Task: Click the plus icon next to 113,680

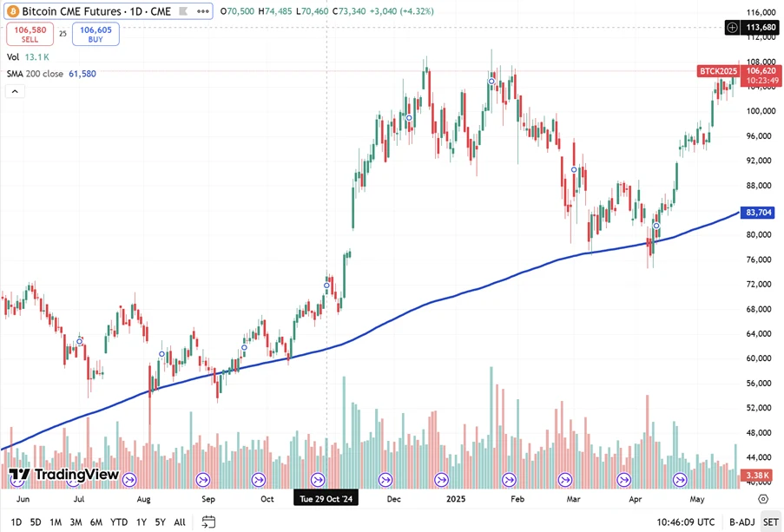Action: (732, 27)
